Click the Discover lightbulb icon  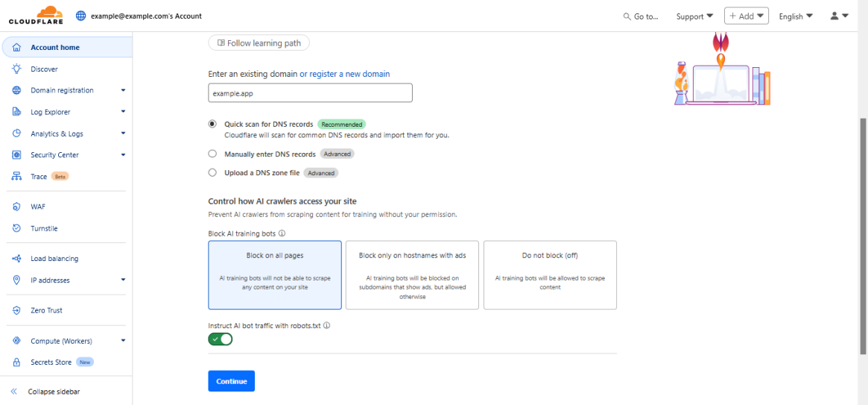16,69
